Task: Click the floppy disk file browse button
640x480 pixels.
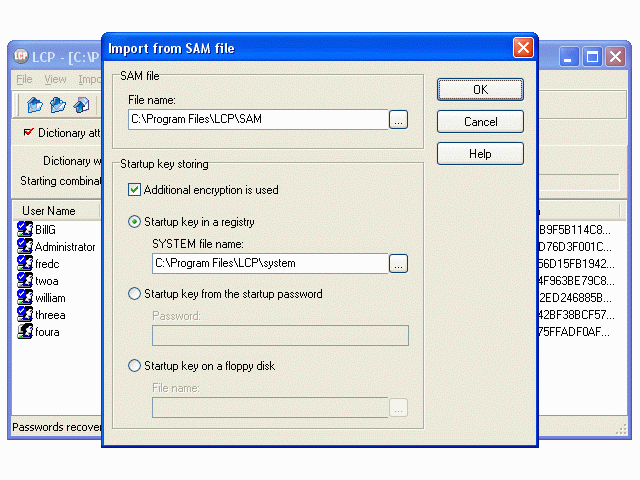Action: click(x=398, y=408)
